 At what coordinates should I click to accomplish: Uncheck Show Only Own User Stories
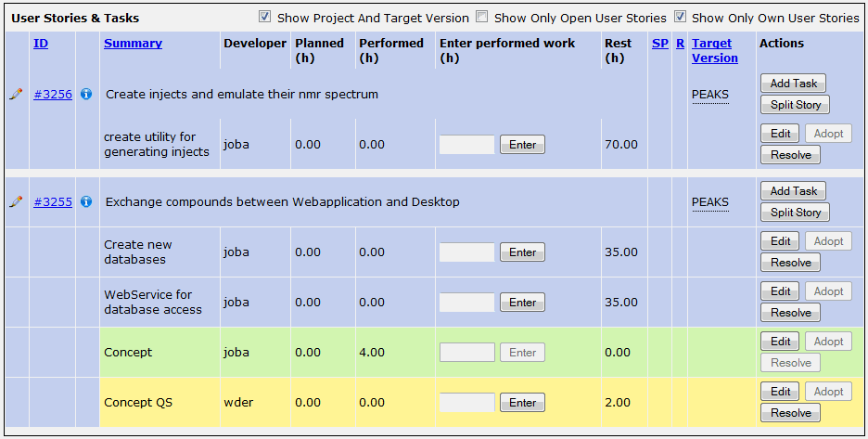[x=680, y=17]
